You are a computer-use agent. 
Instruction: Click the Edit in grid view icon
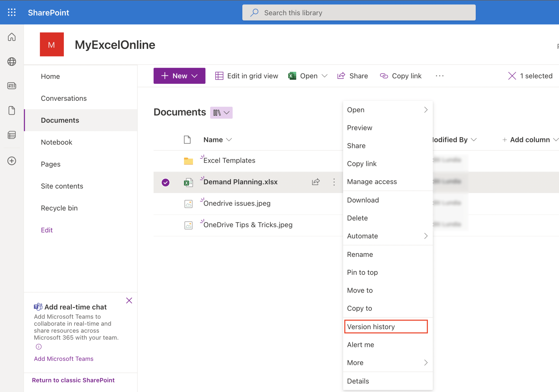pyautogui.click(x=219, y=76)
